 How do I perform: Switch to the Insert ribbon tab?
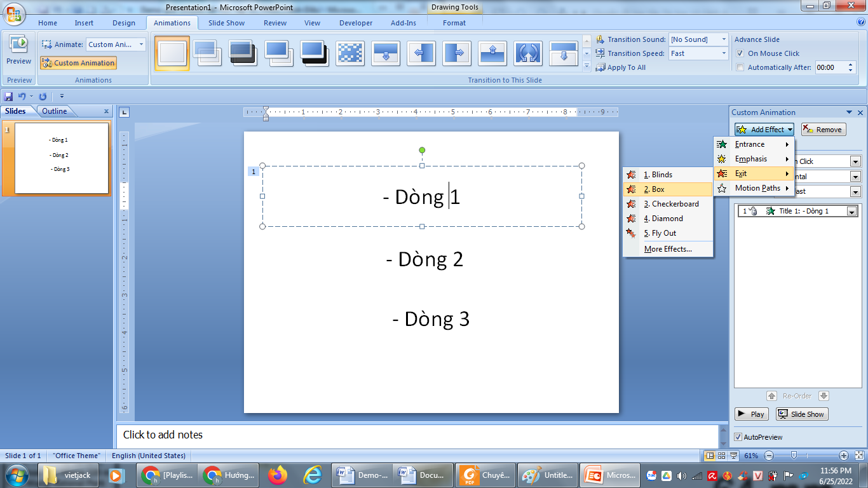pyautogui.click(x=84, y=23)
